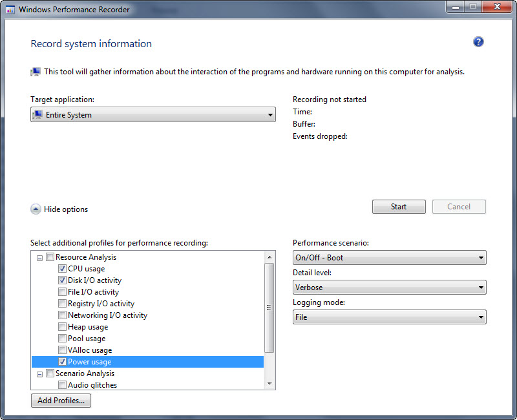Select the File I/O activity label
Image resolution: width=517 pixels, height=420 pixels.
coord(93,292)
